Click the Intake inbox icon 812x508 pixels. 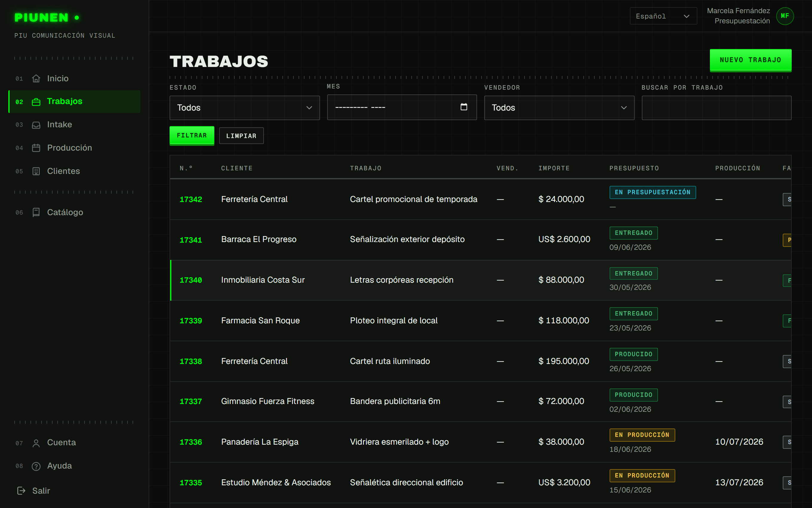click(x=36, y=125)
